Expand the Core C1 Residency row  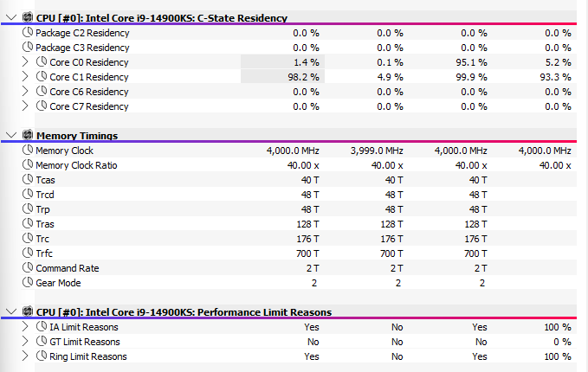pos(25,76)
